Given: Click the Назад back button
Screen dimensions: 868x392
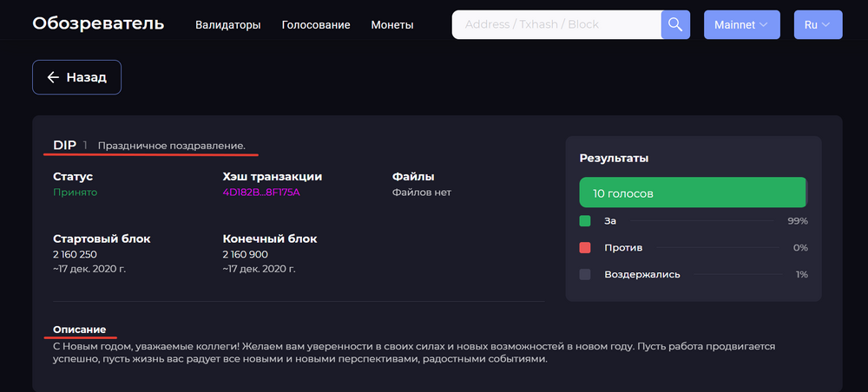Looking at the screenshot, I should pyautogui.click(x=77, y=77).
